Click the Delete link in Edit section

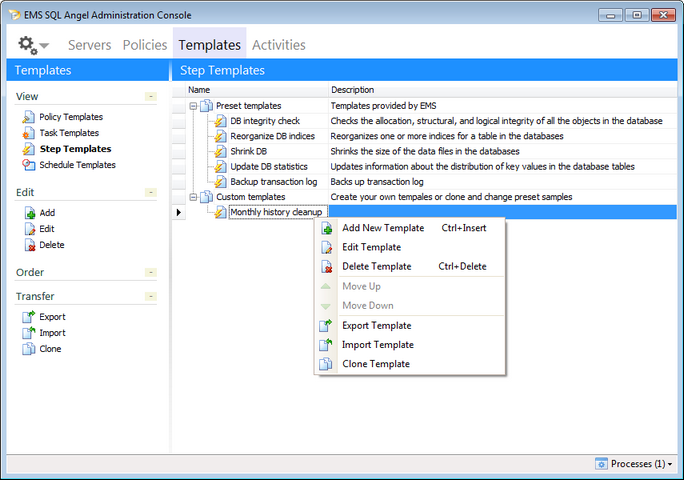[x=51, y=245]
